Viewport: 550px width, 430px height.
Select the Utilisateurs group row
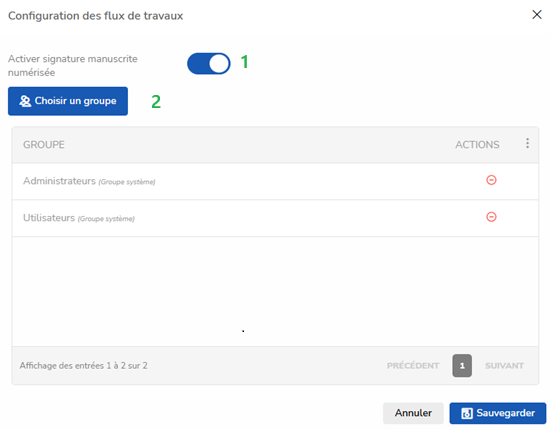point(275,218)
